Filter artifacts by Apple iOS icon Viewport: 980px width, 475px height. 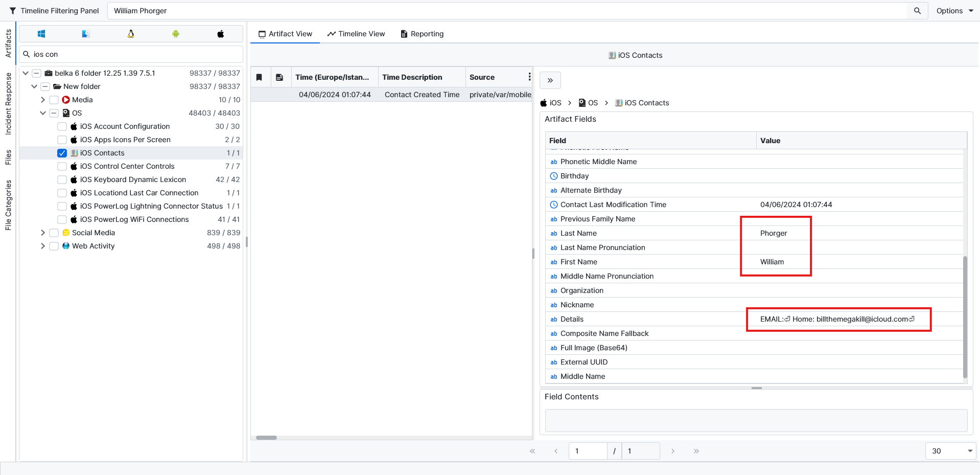(x=221, y=34)
